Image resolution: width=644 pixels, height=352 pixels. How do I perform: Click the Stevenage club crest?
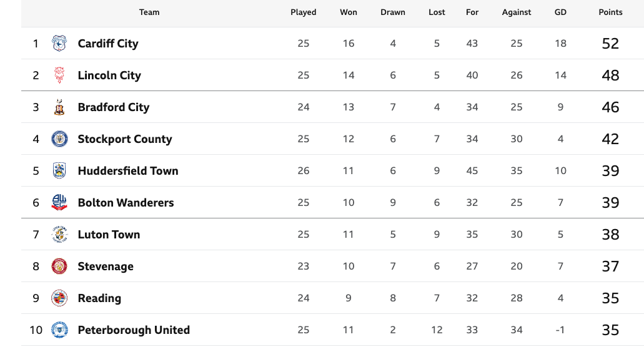tap(59, 266)
